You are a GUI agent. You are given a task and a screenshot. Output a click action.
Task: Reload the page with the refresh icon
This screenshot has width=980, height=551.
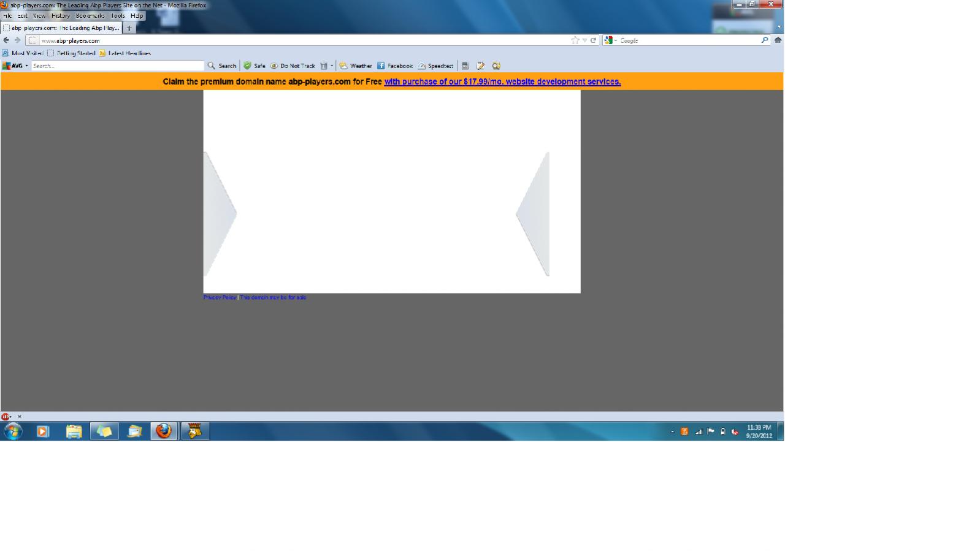point(593,40)
